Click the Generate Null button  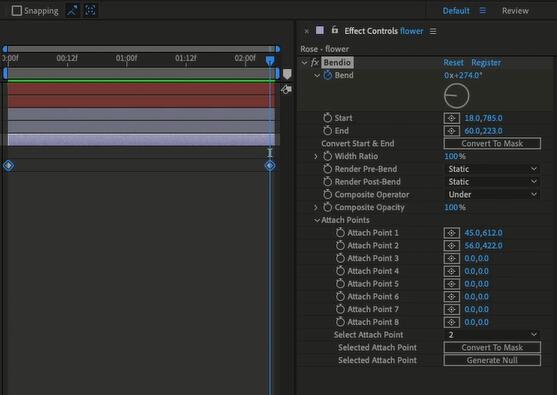pyautogui.click(x=492, y=360)
